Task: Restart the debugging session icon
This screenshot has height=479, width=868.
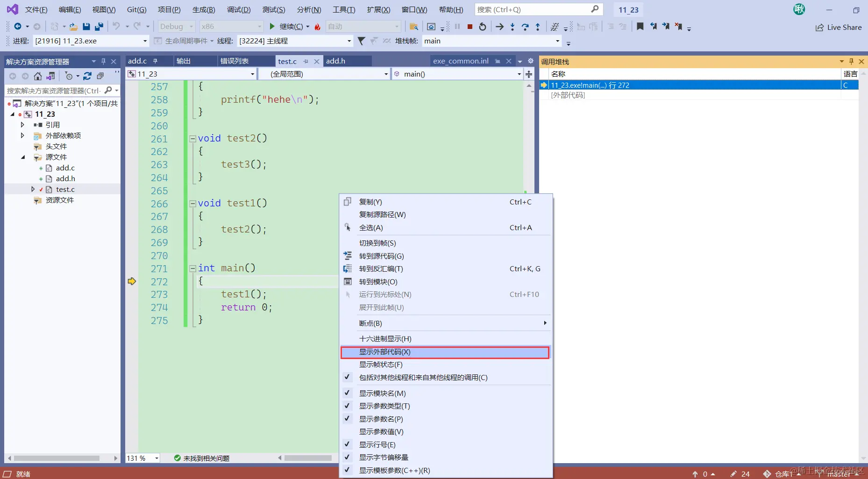Action: click(x=483, y=27)
